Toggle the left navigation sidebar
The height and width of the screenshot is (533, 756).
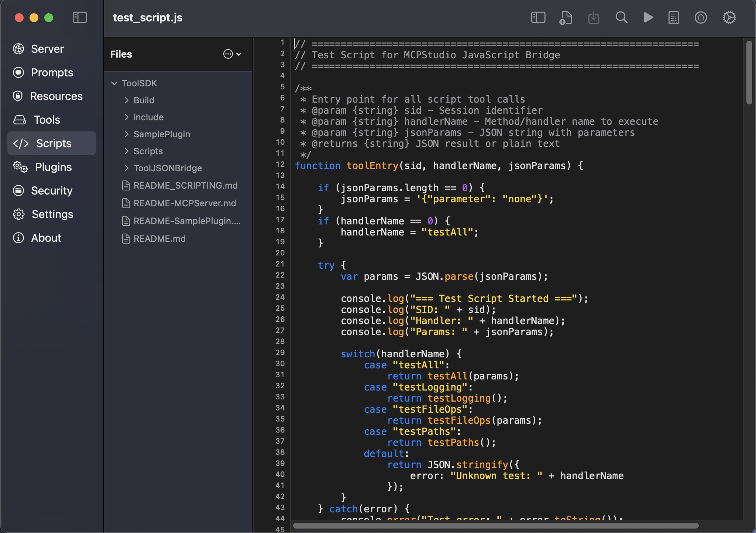click(x=80, y=17)
